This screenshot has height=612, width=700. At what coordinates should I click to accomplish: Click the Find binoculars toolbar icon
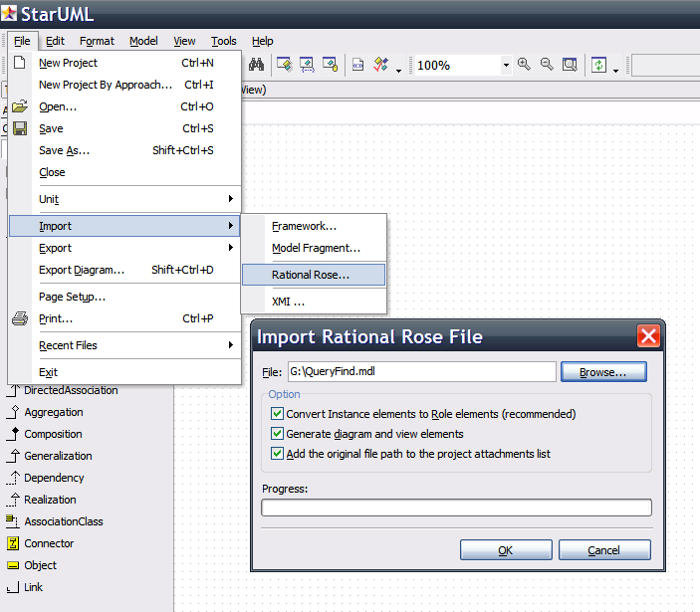pos(256,65)
